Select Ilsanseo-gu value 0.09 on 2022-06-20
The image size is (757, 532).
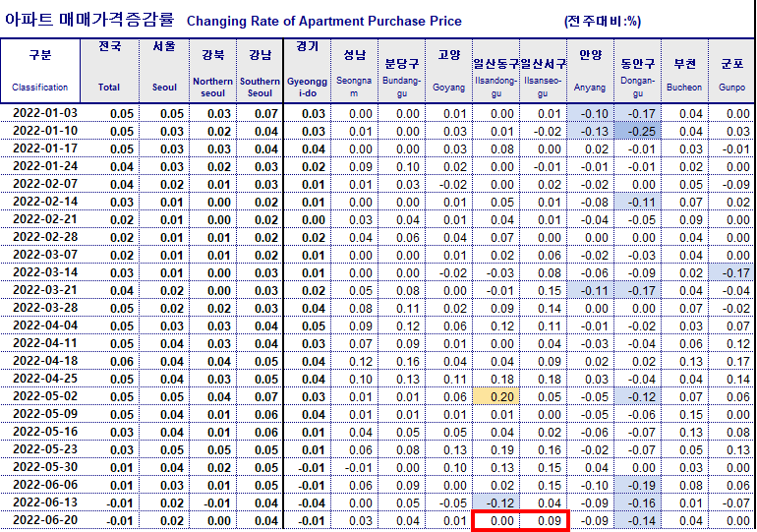coord(543,520)
